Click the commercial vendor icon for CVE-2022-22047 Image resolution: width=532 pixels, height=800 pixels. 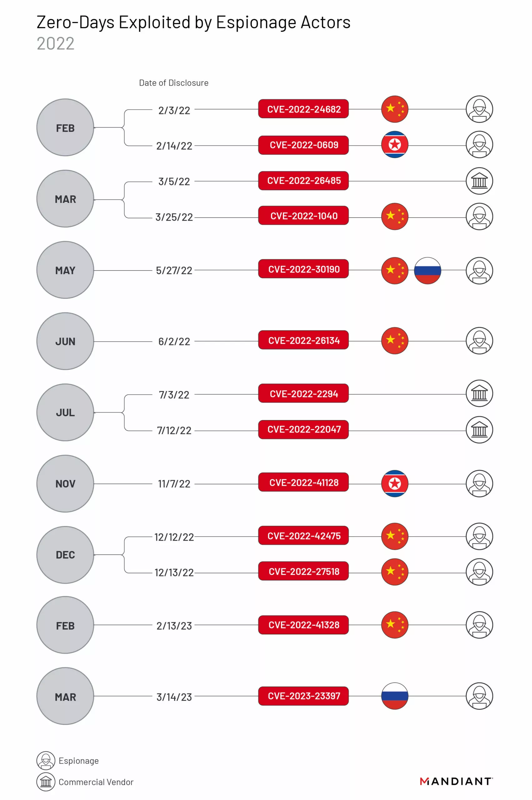[x=479, y=430]
